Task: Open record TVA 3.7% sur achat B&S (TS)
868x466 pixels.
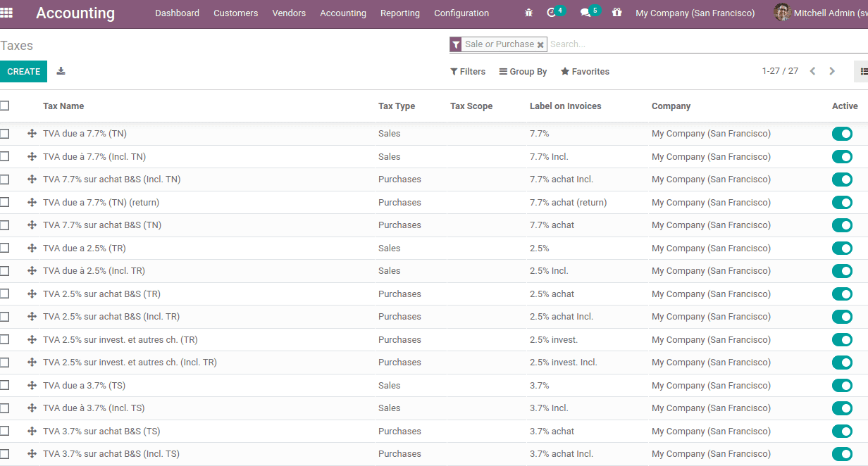Action: point(101,431)
